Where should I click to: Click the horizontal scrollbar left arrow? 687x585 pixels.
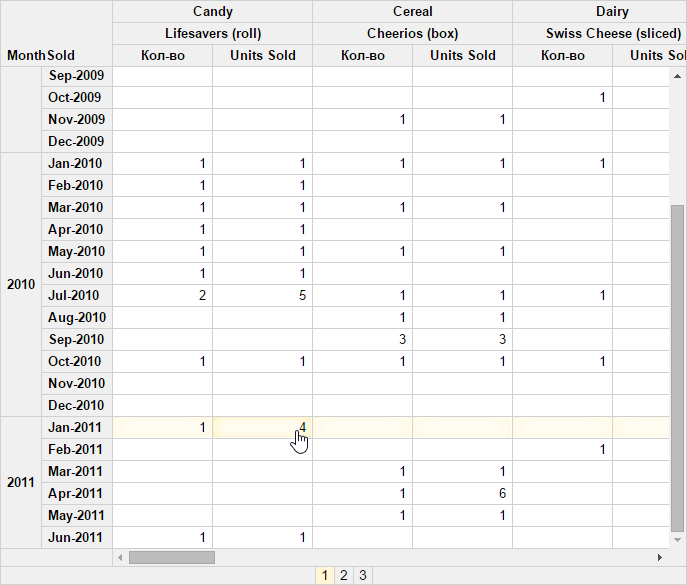pyautogui.click(x=120, y=557)
